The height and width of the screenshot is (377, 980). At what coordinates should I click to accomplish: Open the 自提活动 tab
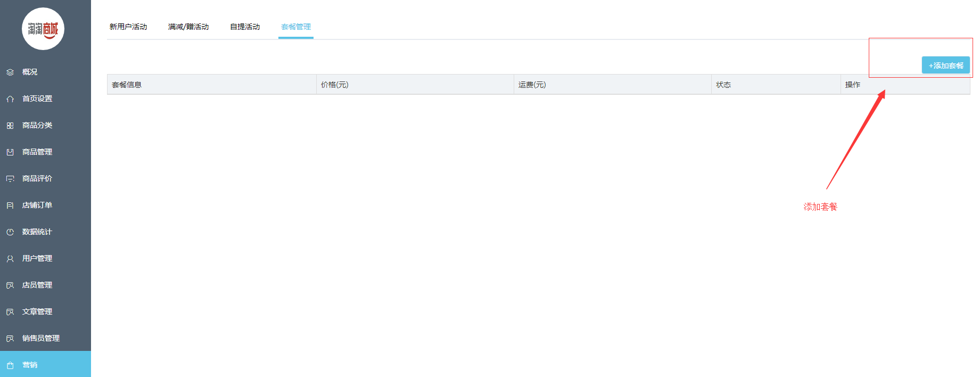pos(245,27)
